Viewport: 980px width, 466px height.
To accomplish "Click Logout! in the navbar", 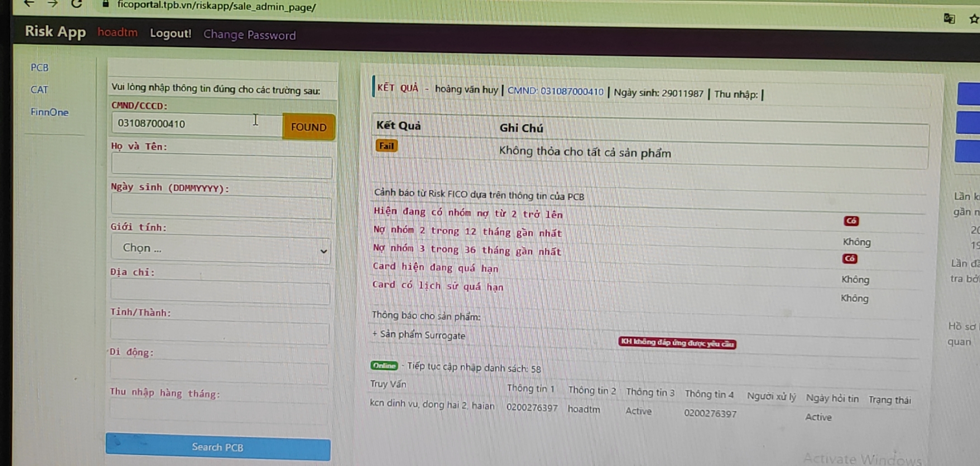I will coord(171,33).
